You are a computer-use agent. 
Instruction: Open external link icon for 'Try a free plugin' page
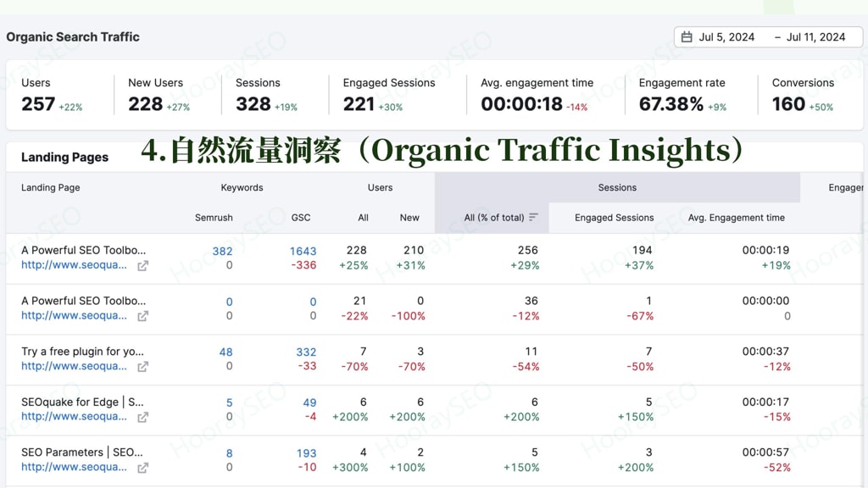[x=142, y=367]
